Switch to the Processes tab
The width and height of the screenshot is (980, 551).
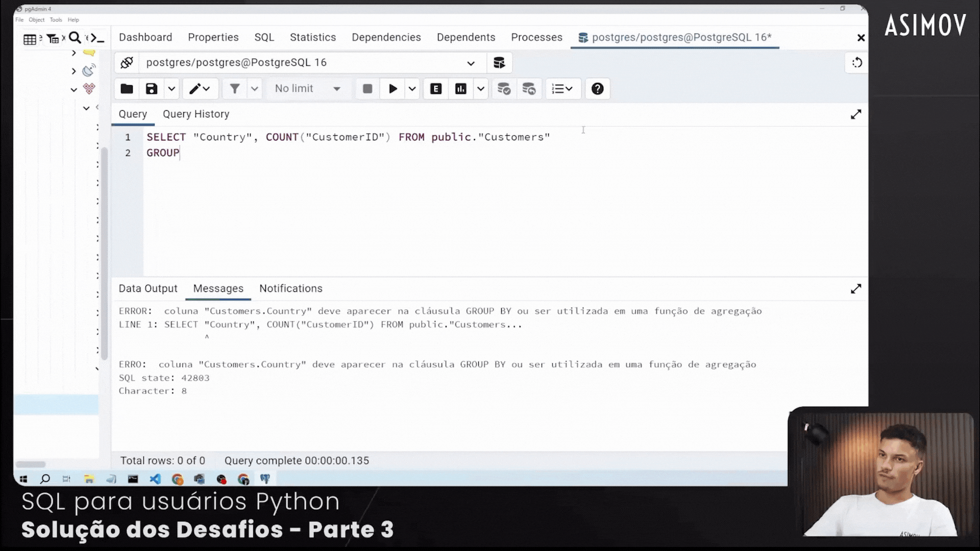[537, 37]
